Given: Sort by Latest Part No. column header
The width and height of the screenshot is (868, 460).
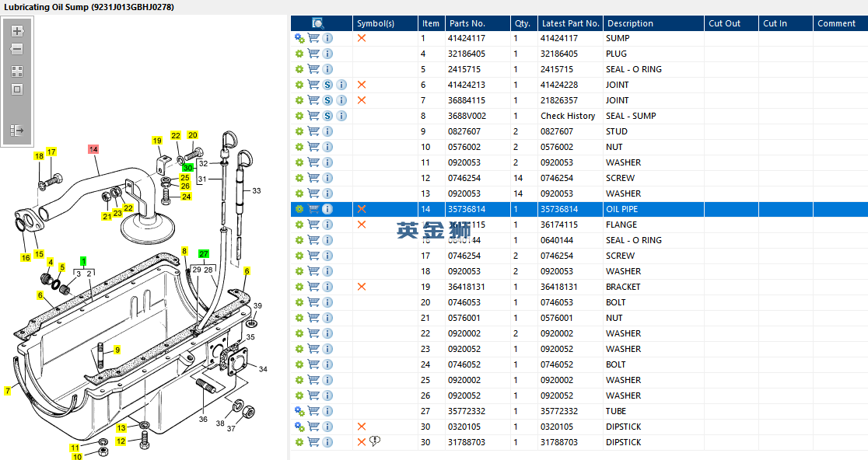Looking at the screenshot, I should [x=570, y=23].
